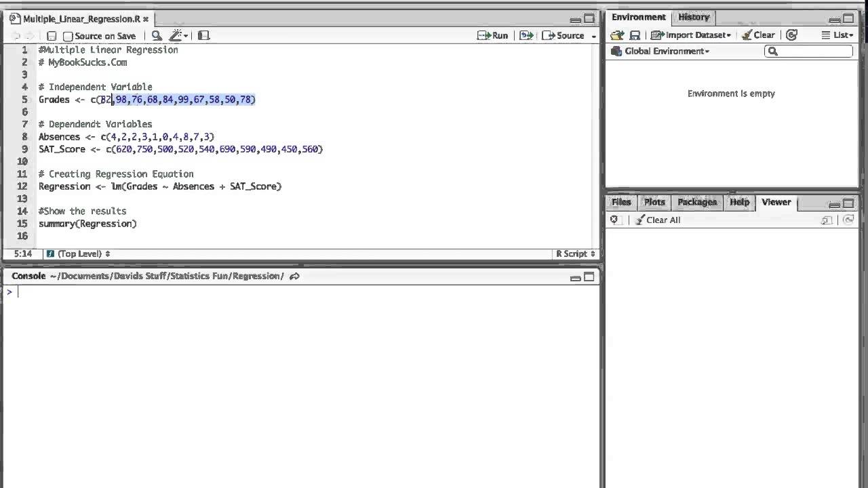Click the remove current viewer item icon

[614, 220]
